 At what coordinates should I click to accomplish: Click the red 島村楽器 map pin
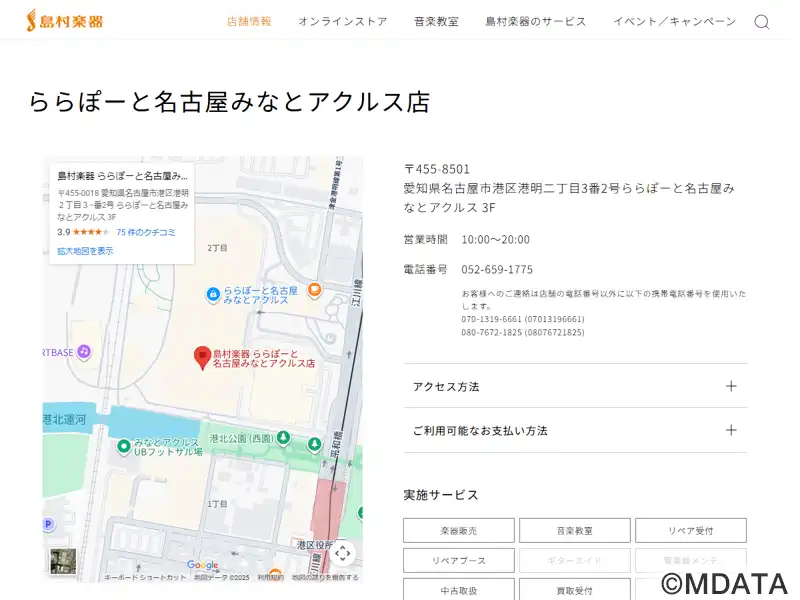click(x=203, y=358)
